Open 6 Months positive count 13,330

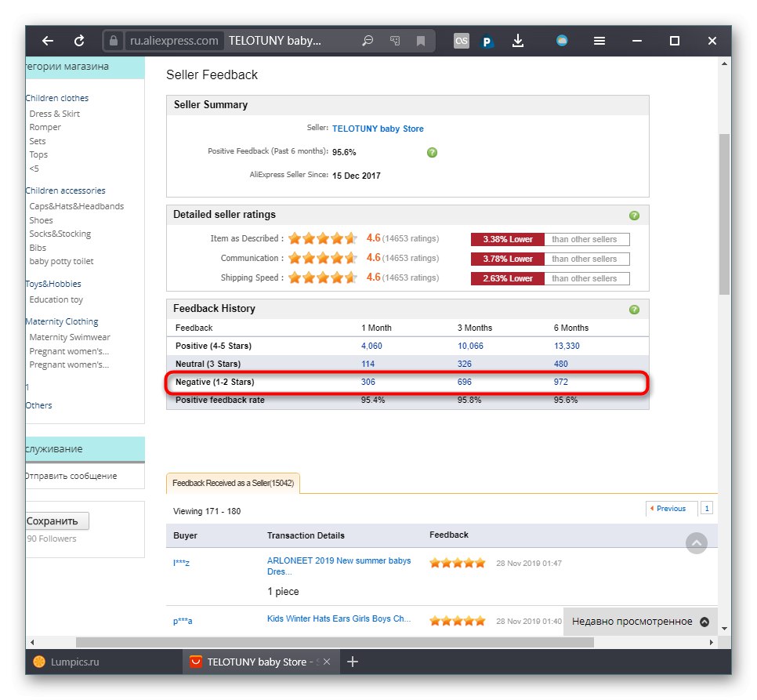(x=567, y=346)
